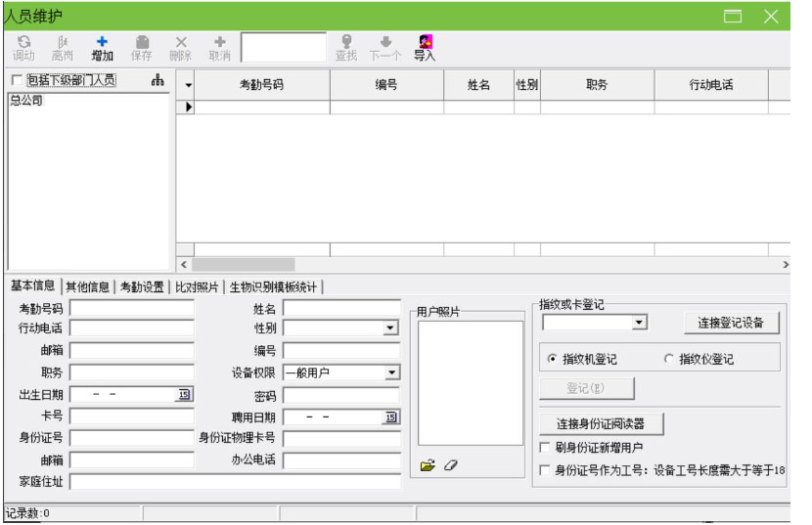812x525 pixels.
Task: Click the 连接身份证阅读器 button
Action: coord(601,424)
